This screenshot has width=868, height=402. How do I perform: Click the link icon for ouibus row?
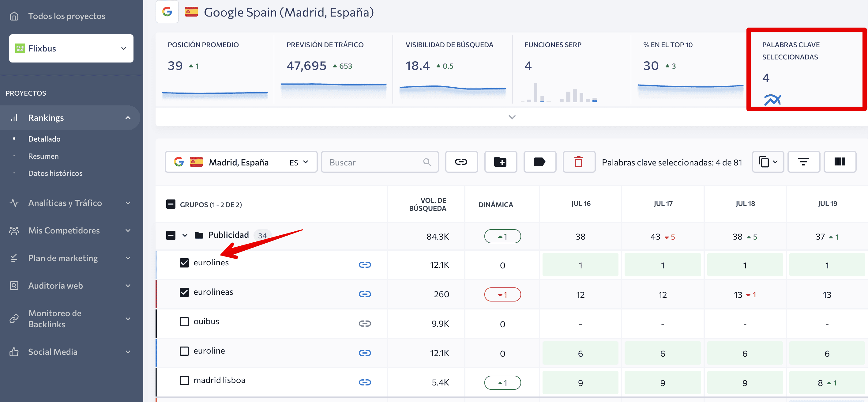(x=365, y=324)
